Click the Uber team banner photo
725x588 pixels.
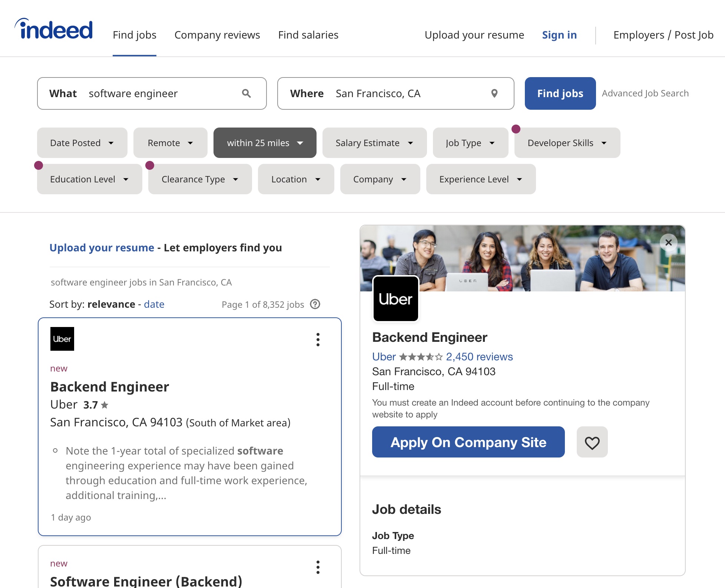point(523,258)
